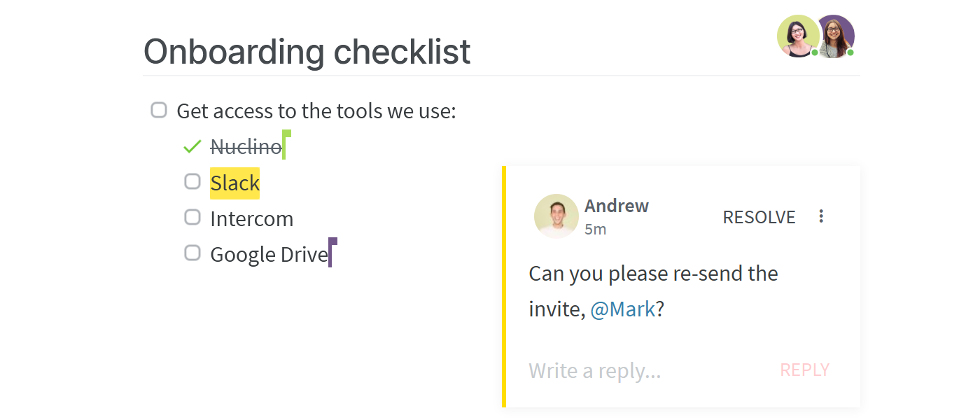Click Andrew's name in the comment
The width and height of the screenshot is (980, 420).
tap(616, 206)
